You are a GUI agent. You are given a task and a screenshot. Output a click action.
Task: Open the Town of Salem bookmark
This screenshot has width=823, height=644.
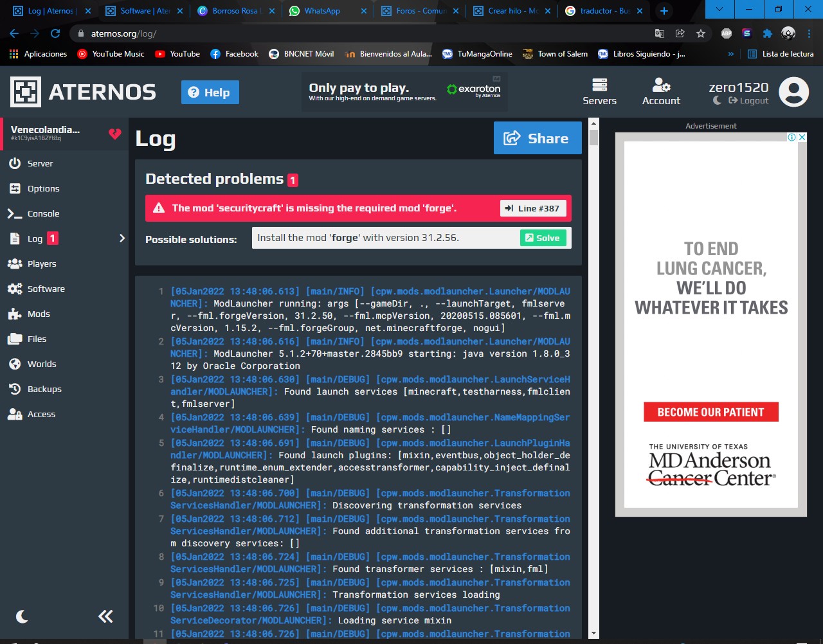point(556,54)
